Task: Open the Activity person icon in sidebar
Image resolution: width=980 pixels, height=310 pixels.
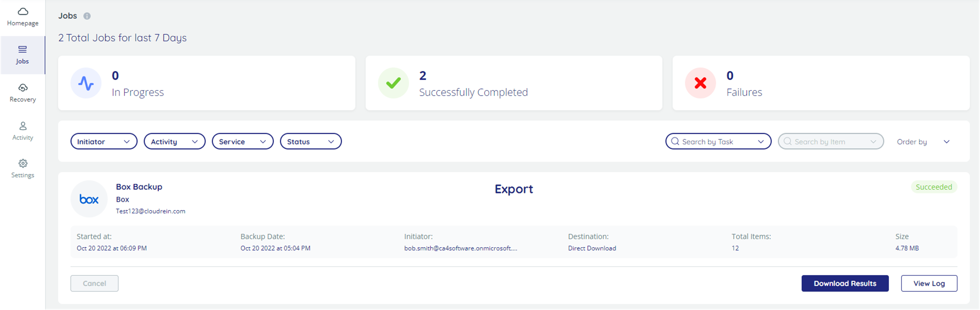Action: 23,126
